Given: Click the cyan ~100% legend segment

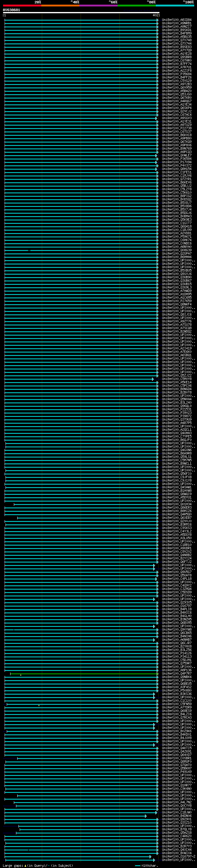Looking at the screenshot, I should (175, 6).
